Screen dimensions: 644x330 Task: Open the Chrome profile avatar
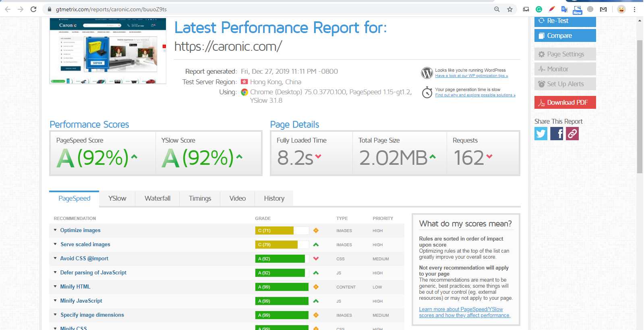(x=621, y=9)
